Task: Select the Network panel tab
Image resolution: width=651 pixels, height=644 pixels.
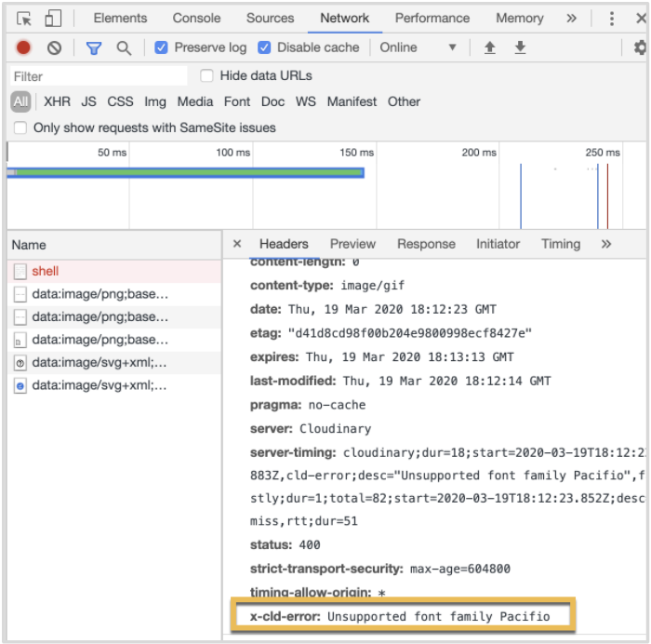Action: click(344, 19)
